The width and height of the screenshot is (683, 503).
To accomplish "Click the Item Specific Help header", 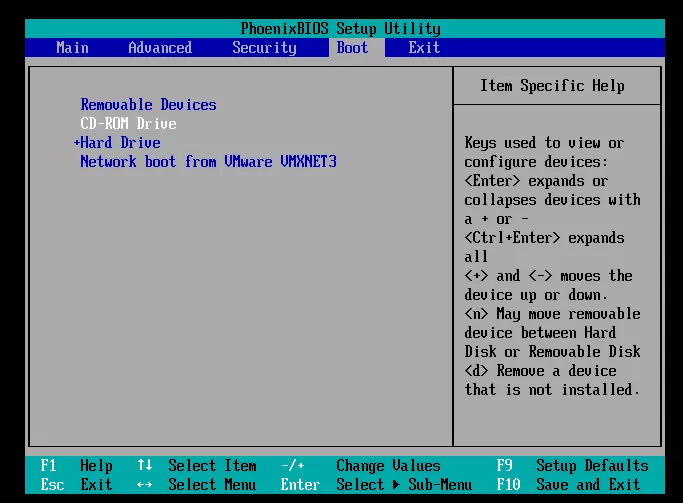I will tap(552, 86).
